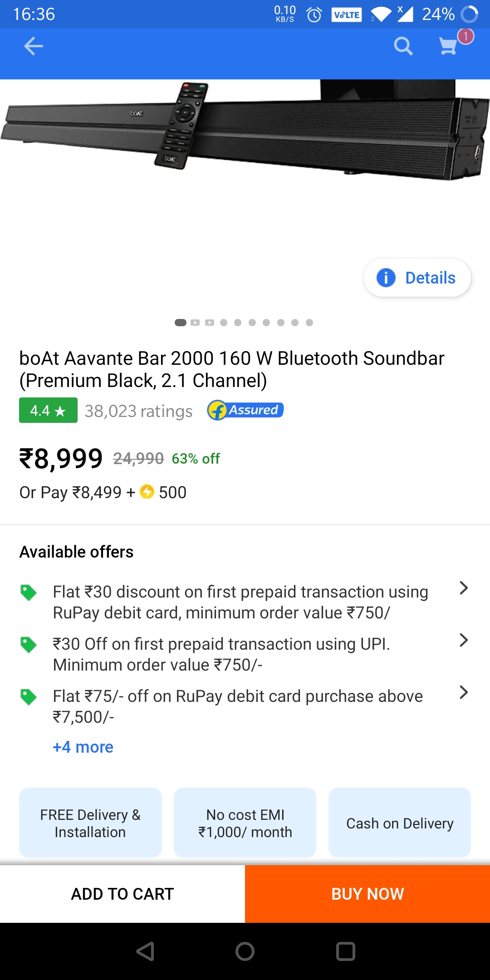Open Android recent apps button
This screenshot has width=490, height=980.
(x=345, y=951)
